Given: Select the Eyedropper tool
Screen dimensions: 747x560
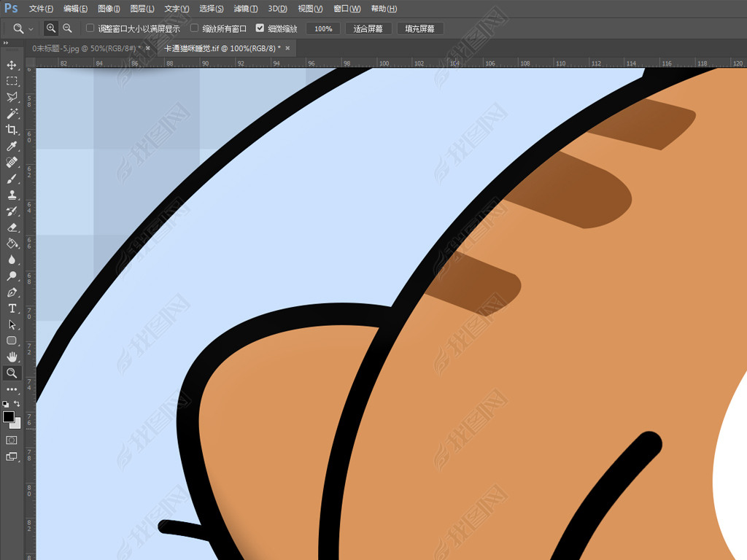Looking at the screenshot, I should 12,146.
